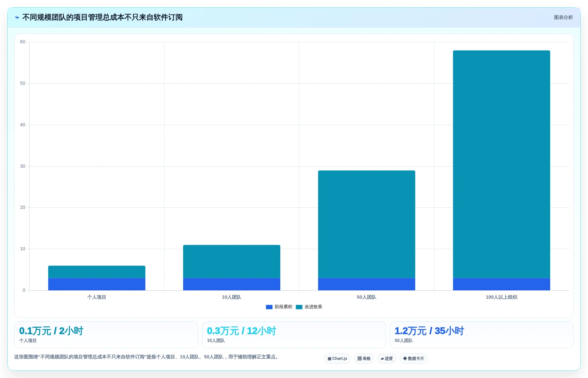Click the x-axis label 个人项目
This screenshot has height=378, width=588.
(x=96, y=297)
